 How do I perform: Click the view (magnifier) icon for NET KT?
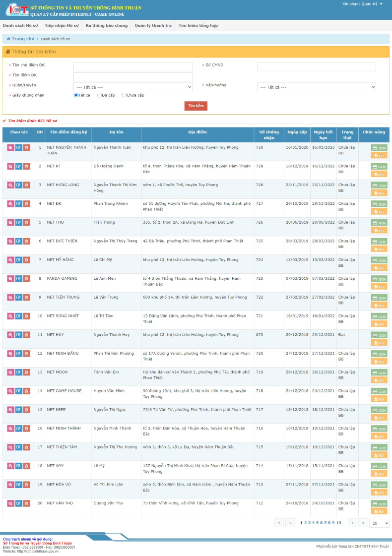10,166
